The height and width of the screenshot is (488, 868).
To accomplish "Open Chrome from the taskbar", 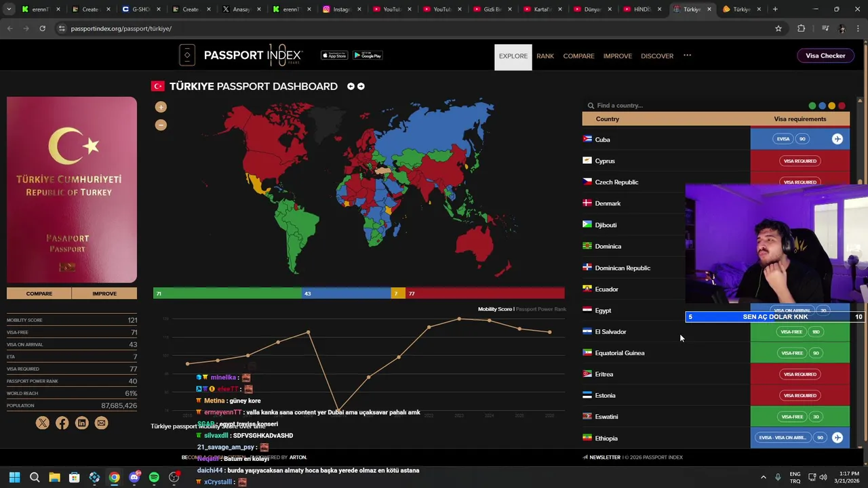I will click(x=114, y=478).
